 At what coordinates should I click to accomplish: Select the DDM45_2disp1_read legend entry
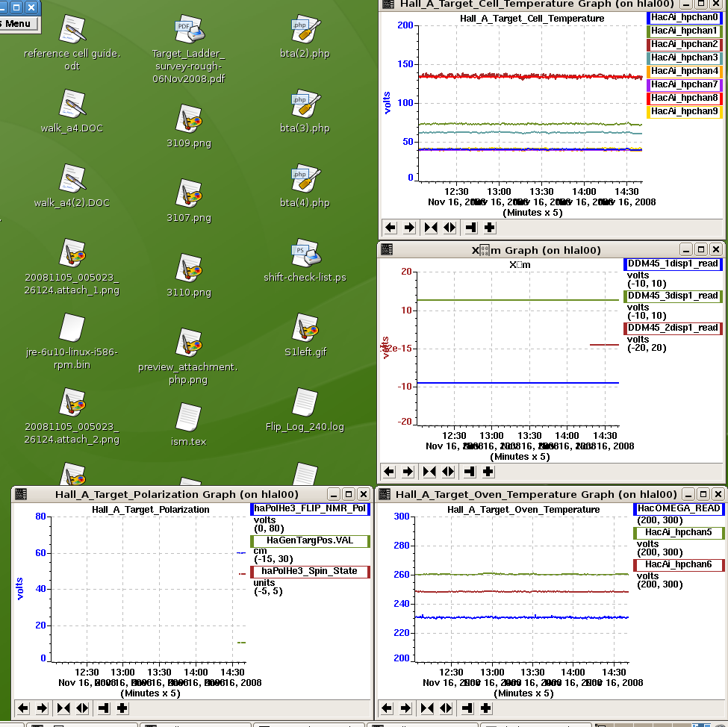(x=673, y=328)
